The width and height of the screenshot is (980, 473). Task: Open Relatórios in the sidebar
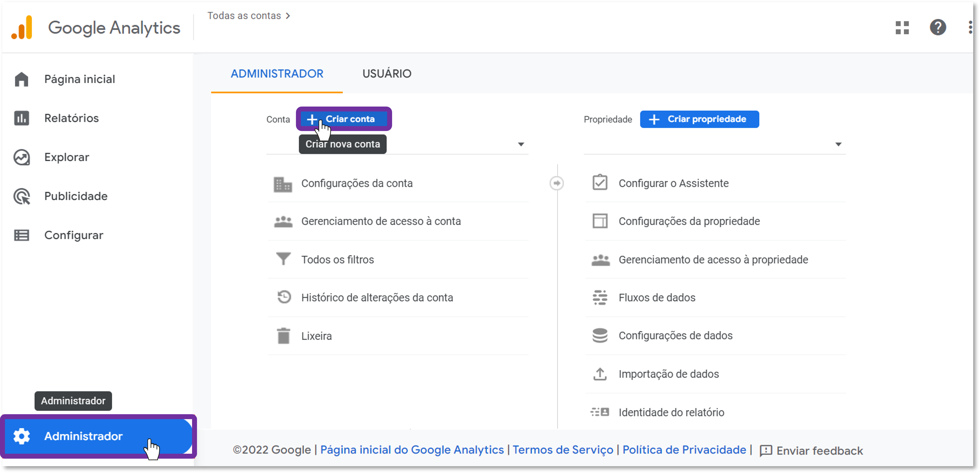coord(71,118)
